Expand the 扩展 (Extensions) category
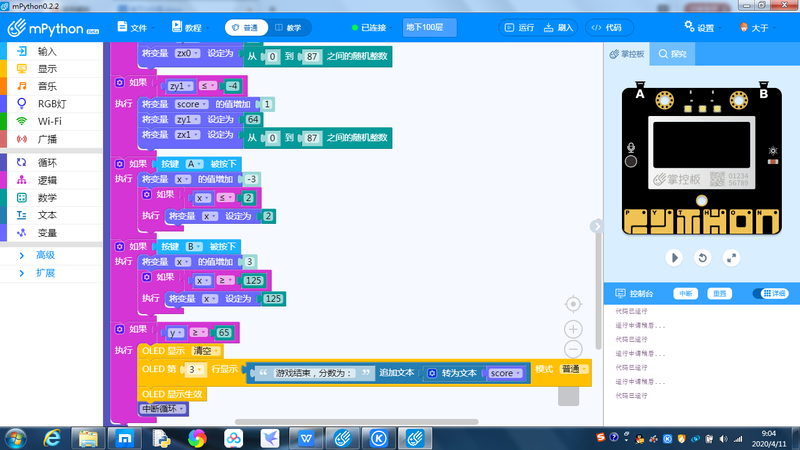This screenshot has height=450, width=800. click(x=46, y=272)
